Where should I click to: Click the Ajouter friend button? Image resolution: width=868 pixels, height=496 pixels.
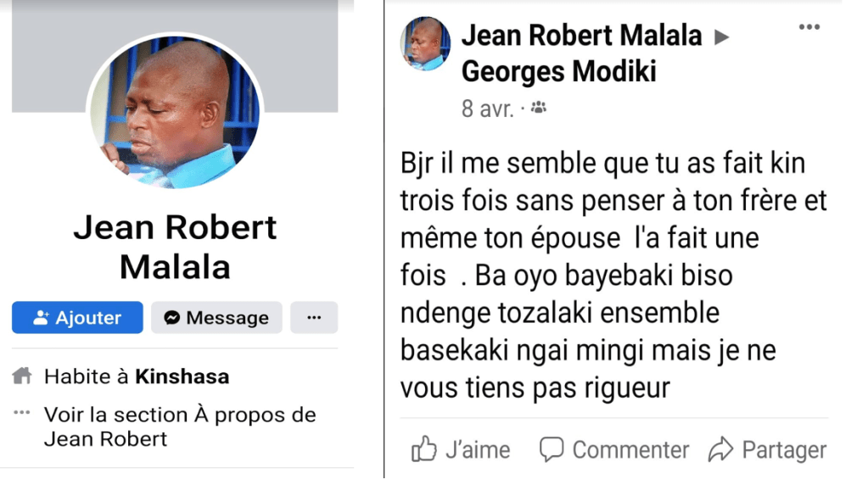pyautogui.click(x=77, y=318)
